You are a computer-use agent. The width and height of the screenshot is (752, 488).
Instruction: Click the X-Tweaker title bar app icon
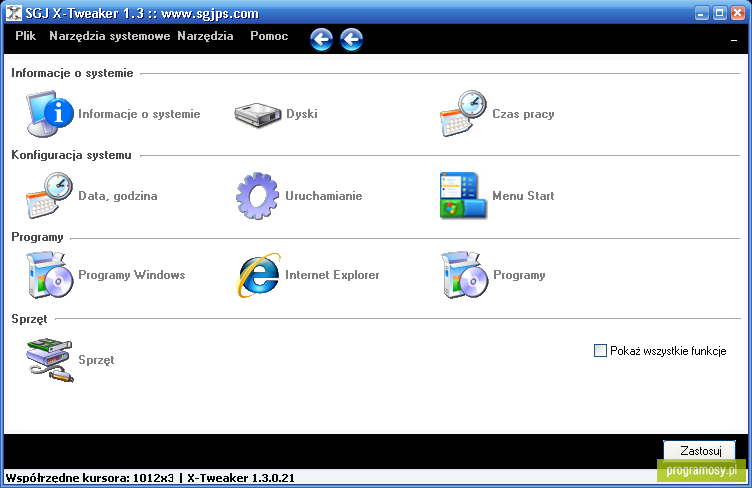13,13
